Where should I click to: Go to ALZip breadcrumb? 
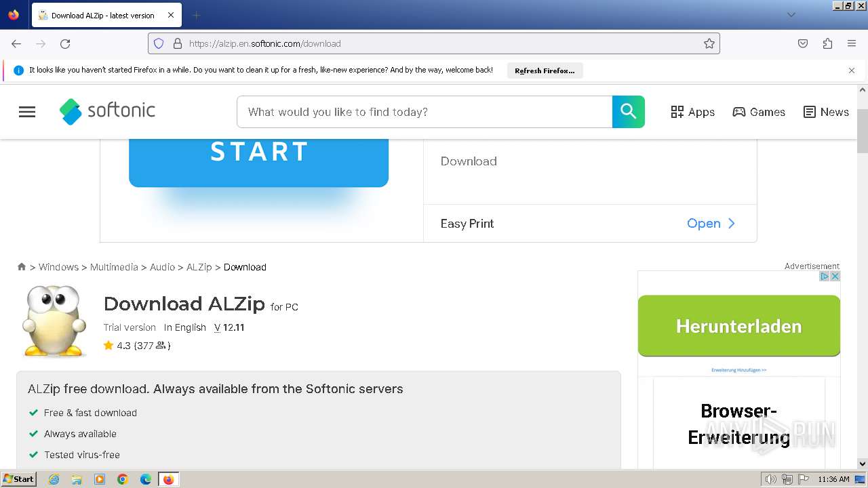(199, 267)
